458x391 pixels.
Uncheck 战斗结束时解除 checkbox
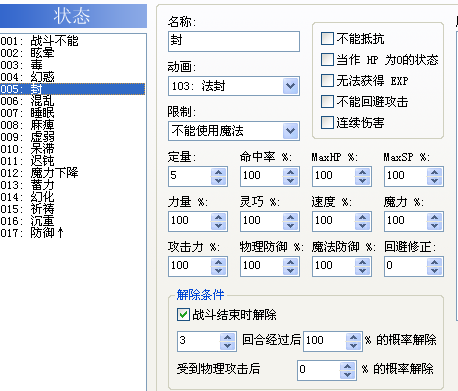pos(183,314)
